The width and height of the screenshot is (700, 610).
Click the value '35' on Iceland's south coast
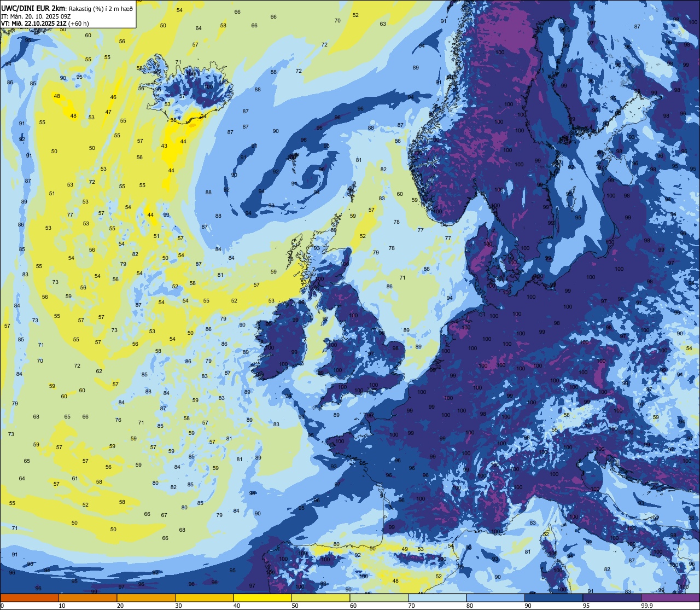tap(173, 120)
